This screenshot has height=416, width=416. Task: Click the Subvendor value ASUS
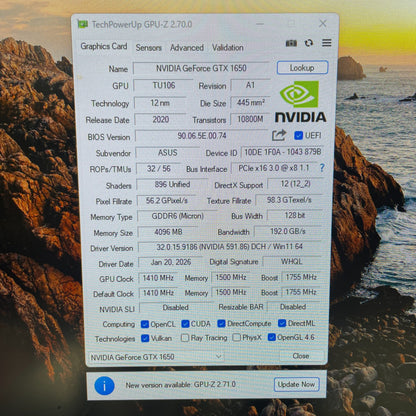168,153
